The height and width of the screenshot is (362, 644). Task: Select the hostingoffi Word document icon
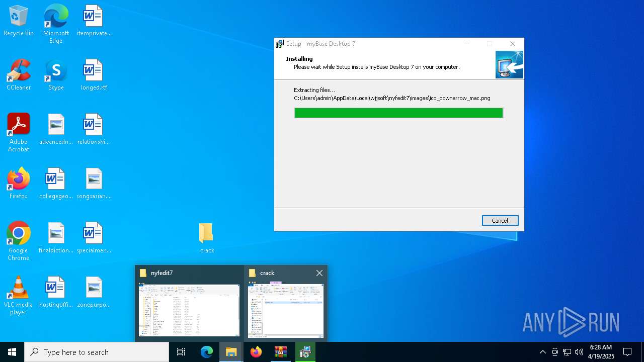point(56,293)
